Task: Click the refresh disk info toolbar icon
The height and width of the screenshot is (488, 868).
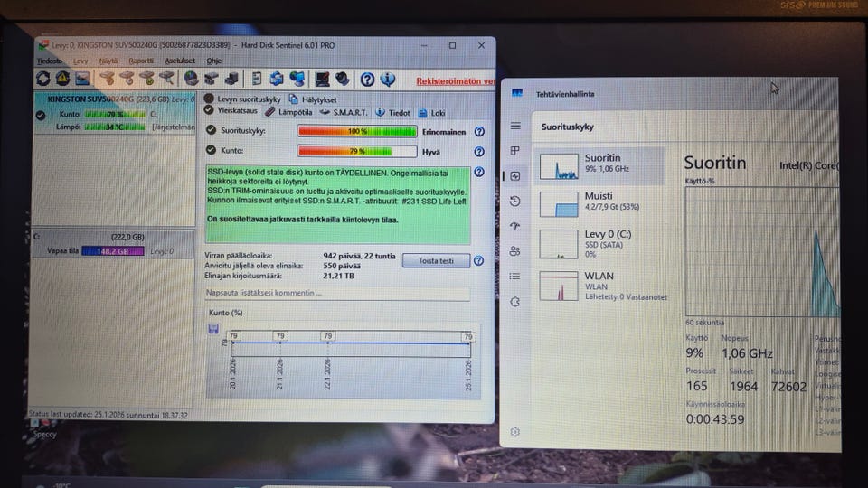Action: pyautogui.click(x=43, y=79)
